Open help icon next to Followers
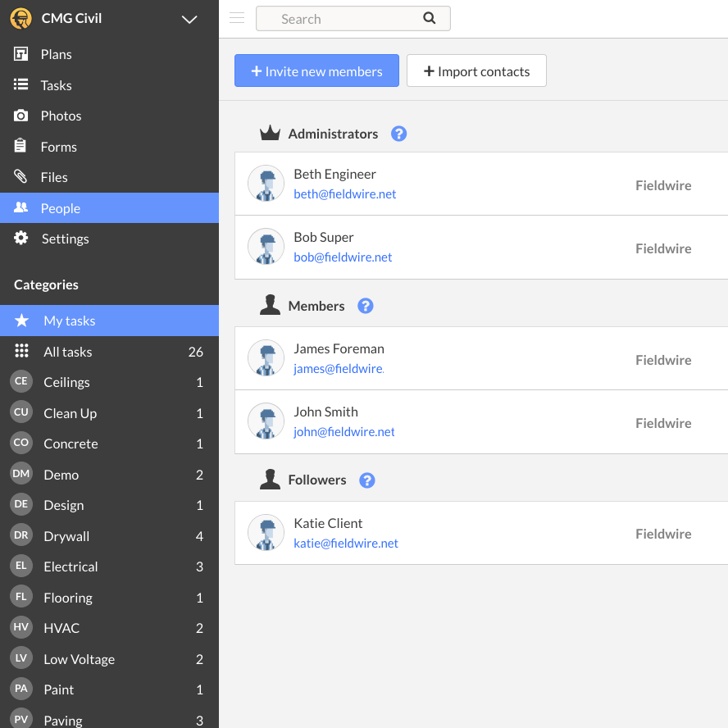The height and width of the screenshot is (728, 728). 367,480
